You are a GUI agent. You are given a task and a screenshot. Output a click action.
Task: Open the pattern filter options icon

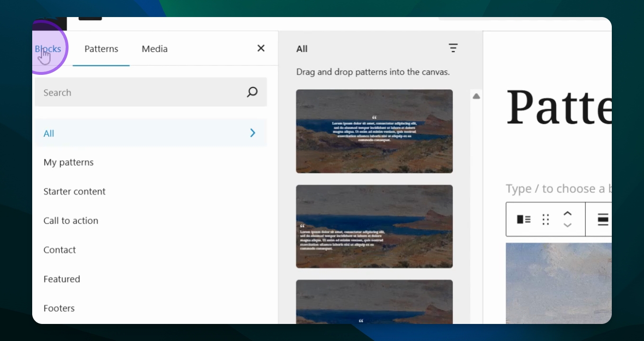click(453, 48)
